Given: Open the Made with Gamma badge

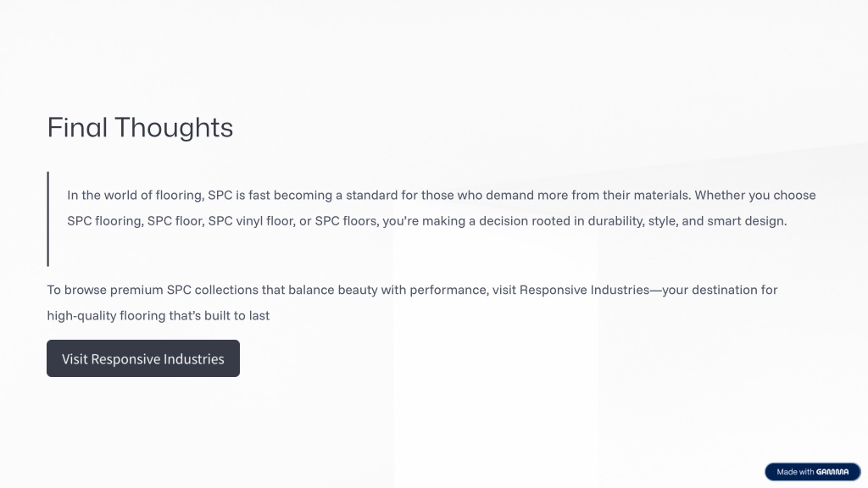Looking at the screenshot, I should tap(813, 472).
